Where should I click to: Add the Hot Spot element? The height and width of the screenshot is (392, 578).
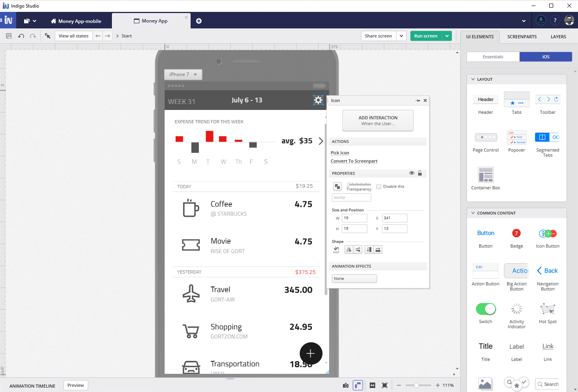point(547,313)
